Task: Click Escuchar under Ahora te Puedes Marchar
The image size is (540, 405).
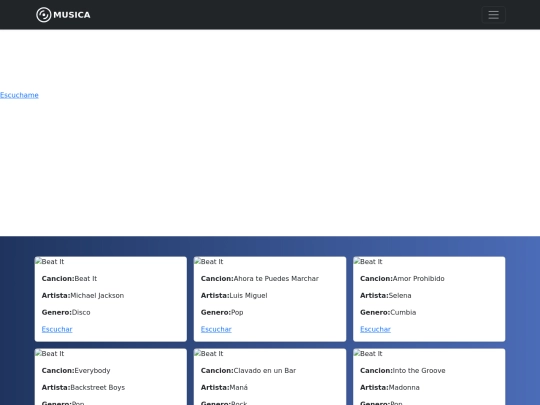Action: tap(216, 329)
